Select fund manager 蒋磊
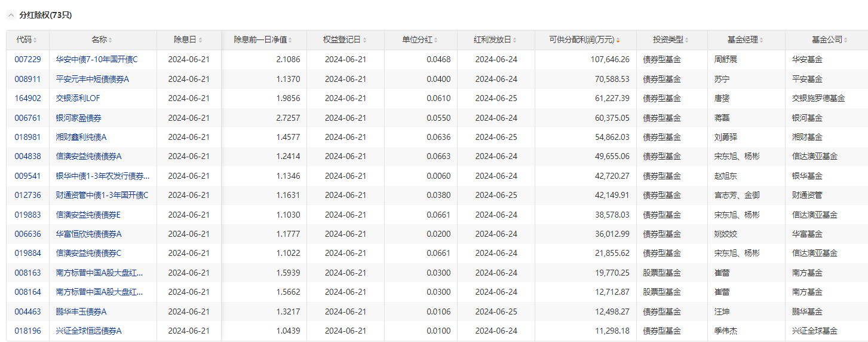 pos(722,118)
